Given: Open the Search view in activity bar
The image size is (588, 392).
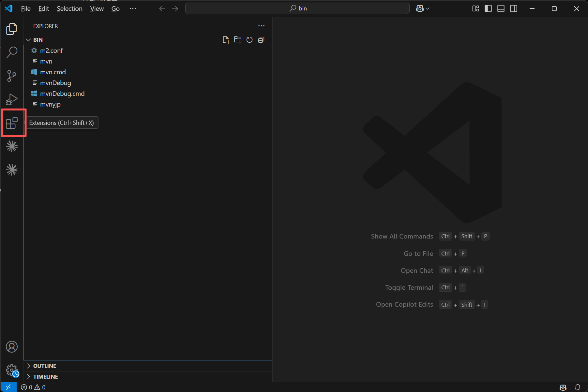Looking at the screenshot, I should (x=12, y=52).
